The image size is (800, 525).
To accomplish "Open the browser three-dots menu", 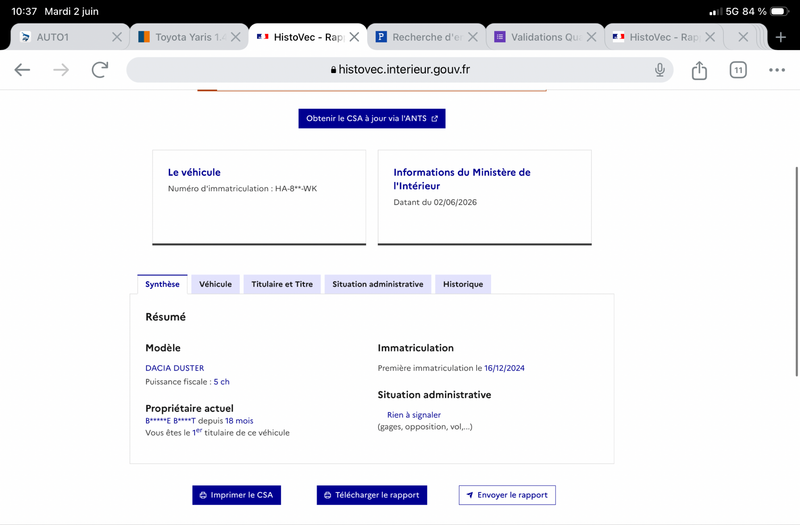I will click(777, 70).
